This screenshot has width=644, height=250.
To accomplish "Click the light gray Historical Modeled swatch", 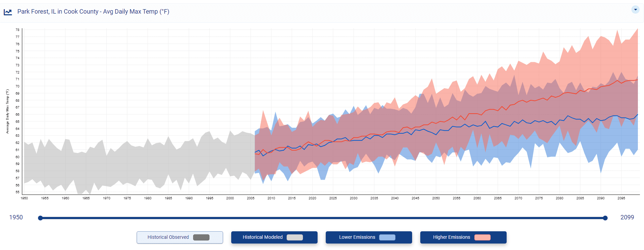I will [x=295, y=237].
